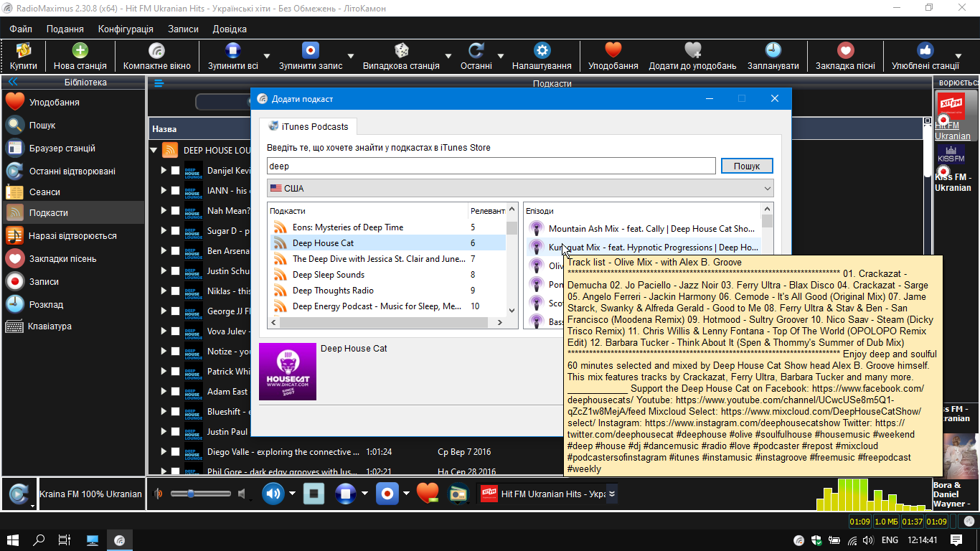980x551 pixels.
Task: Open the notification center icon
Action: click(x=956, y=540)
